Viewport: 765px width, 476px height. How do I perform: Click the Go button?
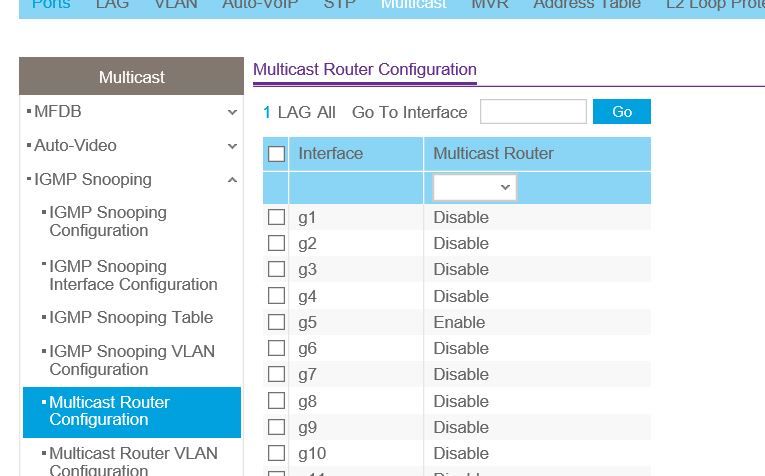tap(622, 112)
